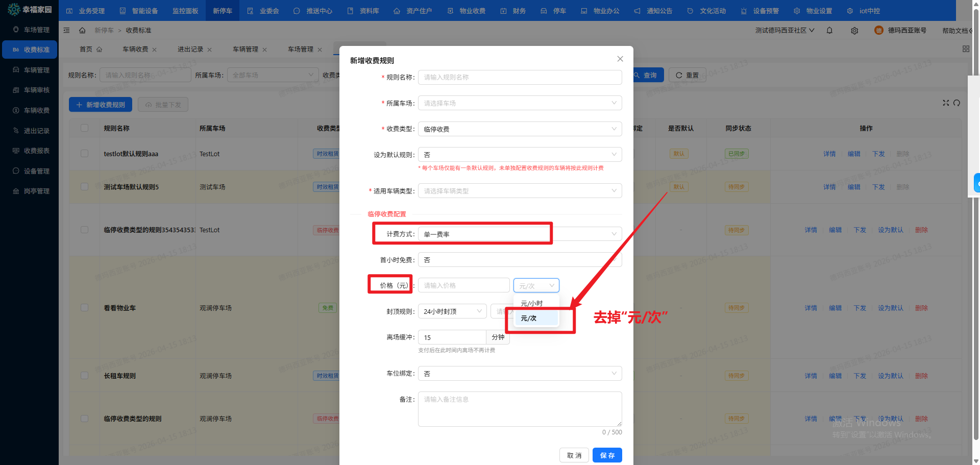Viewport: 980px width, 465px height.
Task: Close the 车辆收费 tab with its X icon
Action: point(155,50)
